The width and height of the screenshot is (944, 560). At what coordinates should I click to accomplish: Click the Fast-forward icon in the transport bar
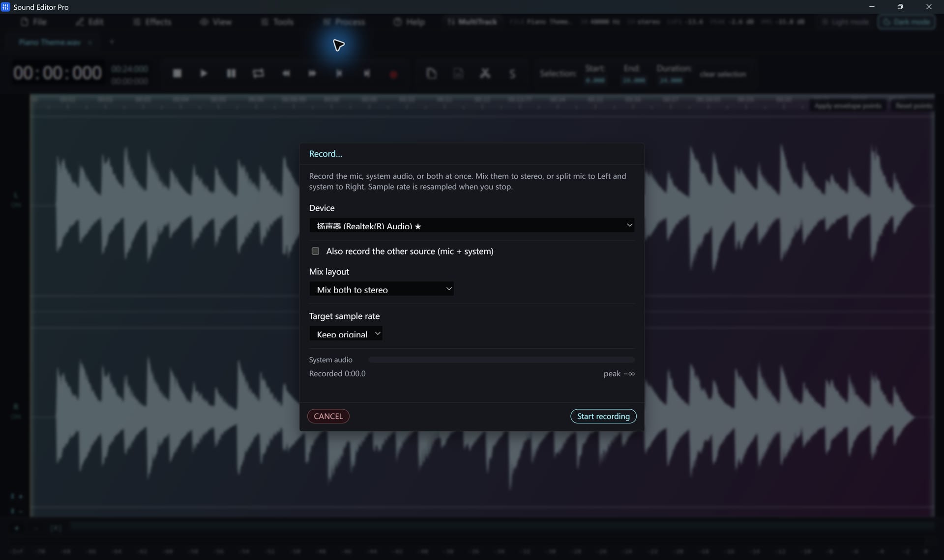[x=312, y=73]
